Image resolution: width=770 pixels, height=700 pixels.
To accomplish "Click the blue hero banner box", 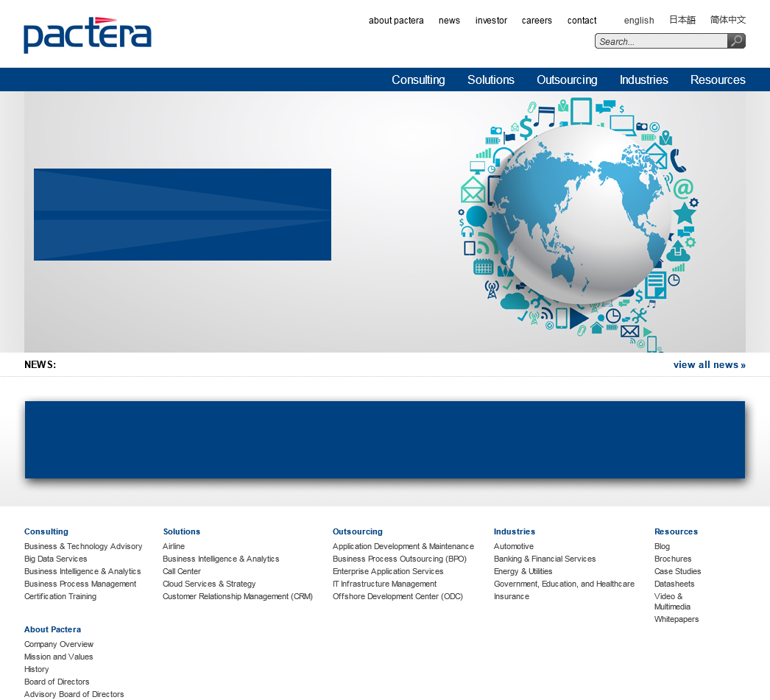I will click(182, 214).
